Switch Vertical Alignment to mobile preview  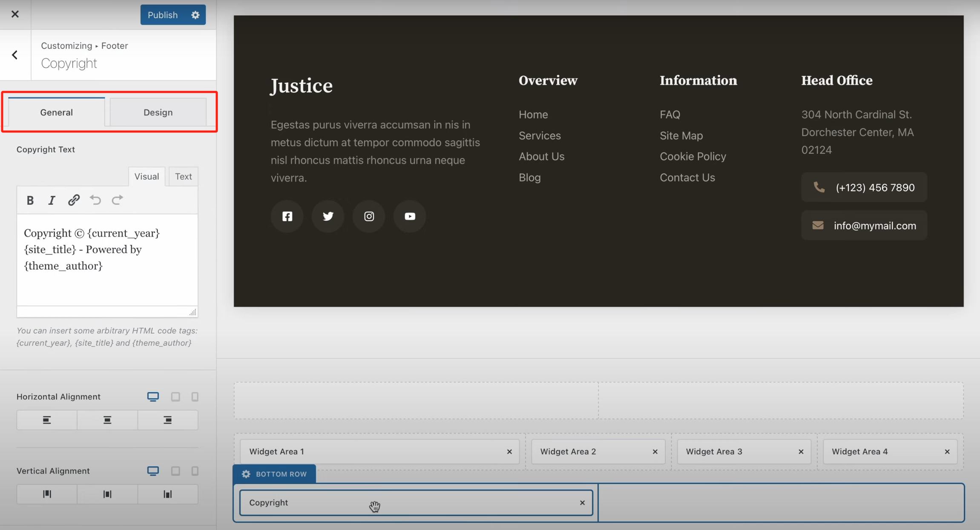pyautogui.click(x=195, y=471)
